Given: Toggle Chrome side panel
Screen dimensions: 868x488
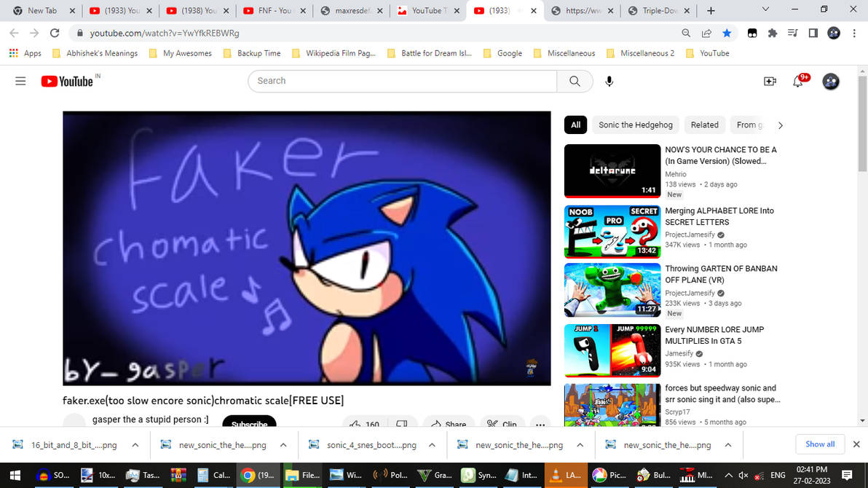Looking at the screenshot, I should pos(813,34).
